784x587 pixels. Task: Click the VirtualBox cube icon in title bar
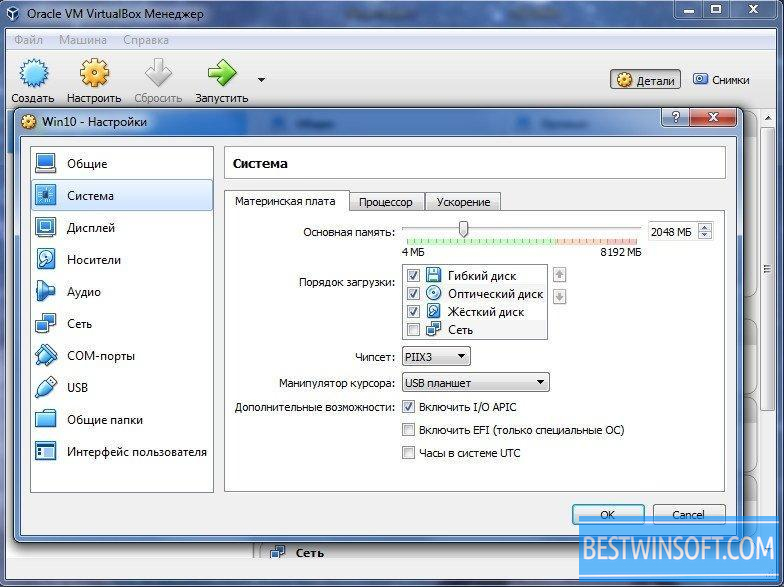point(12,14)
